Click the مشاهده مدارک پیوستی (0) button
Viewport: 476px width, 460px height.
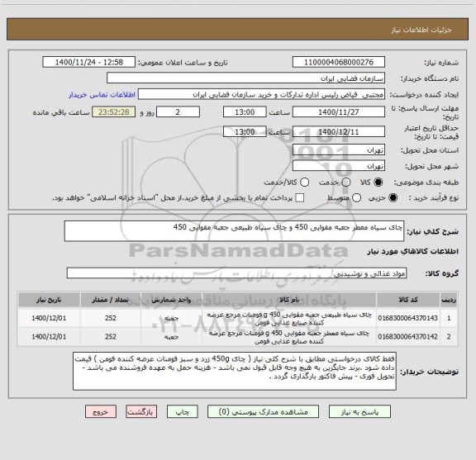pos(263,412)
